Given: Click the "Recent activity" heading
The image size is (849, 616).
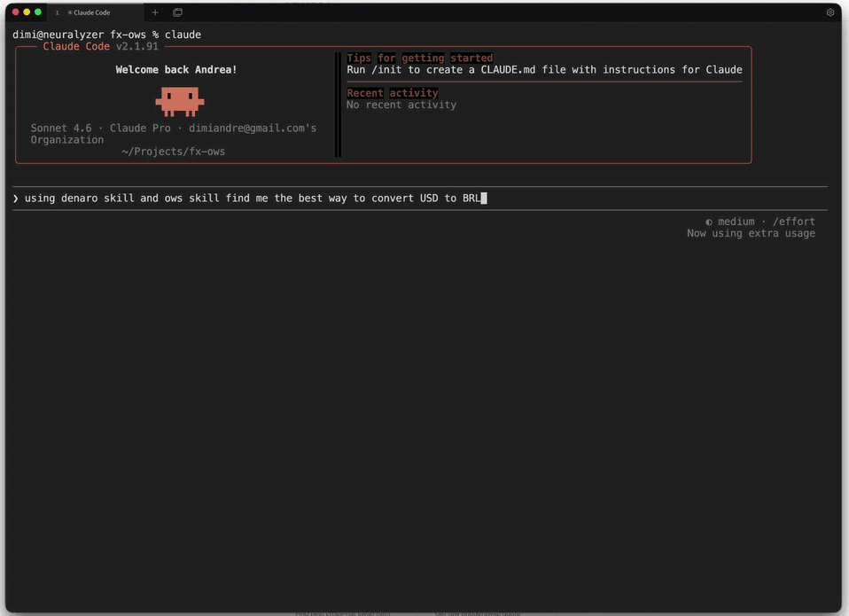Looking at the screenshot, I should 393,93.
